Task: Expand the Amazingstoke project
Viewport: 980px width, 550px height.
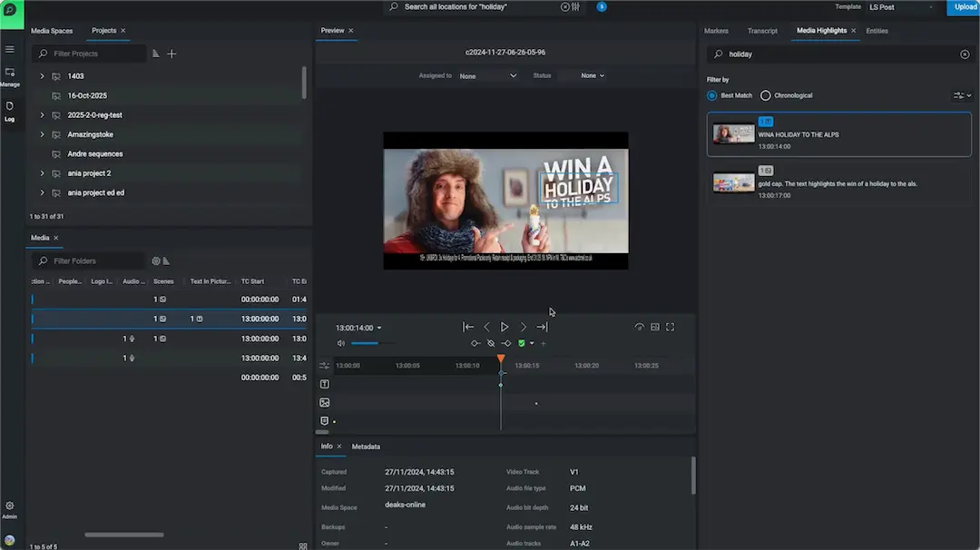Action: click(x=42, y=134)
